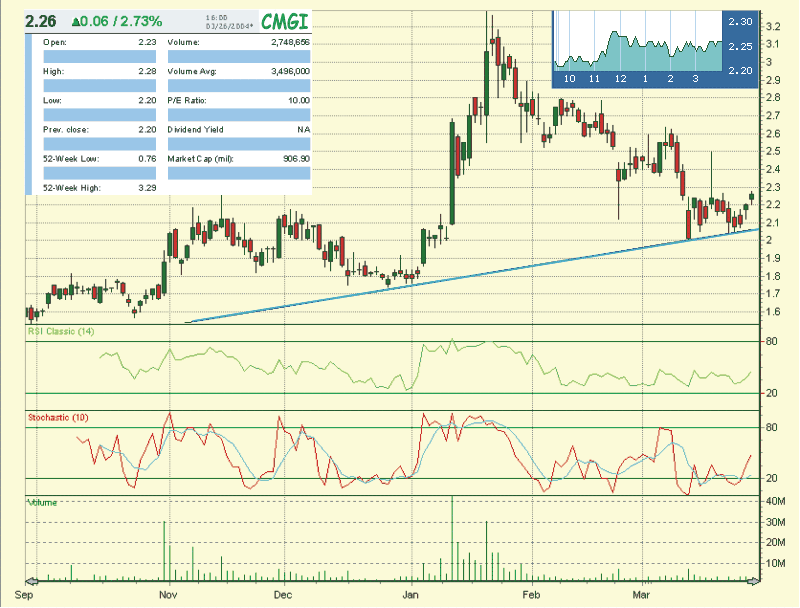Screen dimensions: 800x608
Task: Click the RSI panel's 20 level label
Action: tap(771, 393)
